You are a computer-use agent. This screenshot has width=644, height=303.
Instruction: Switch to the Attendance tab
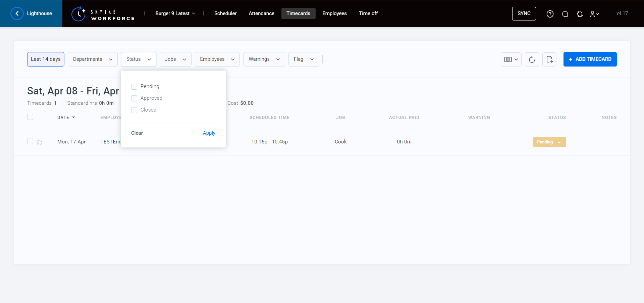[261, 13]
